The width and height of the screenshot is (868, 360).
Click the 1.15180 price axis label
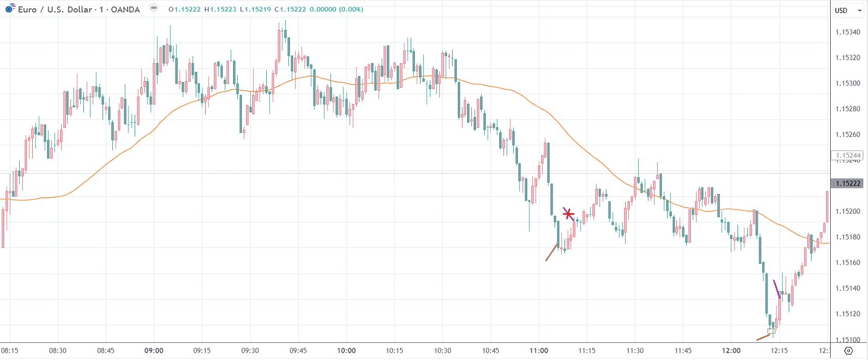point(848,237)
